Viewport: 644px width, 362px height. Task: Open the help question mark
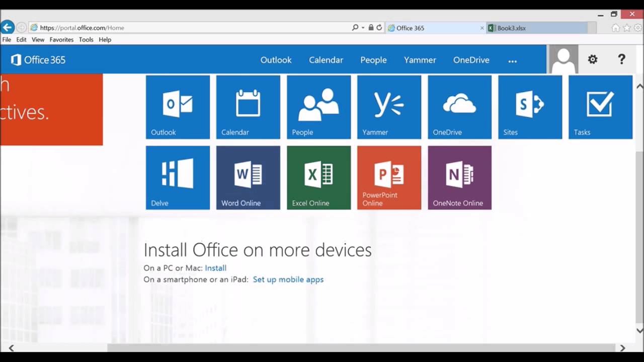tap(621, 59)
